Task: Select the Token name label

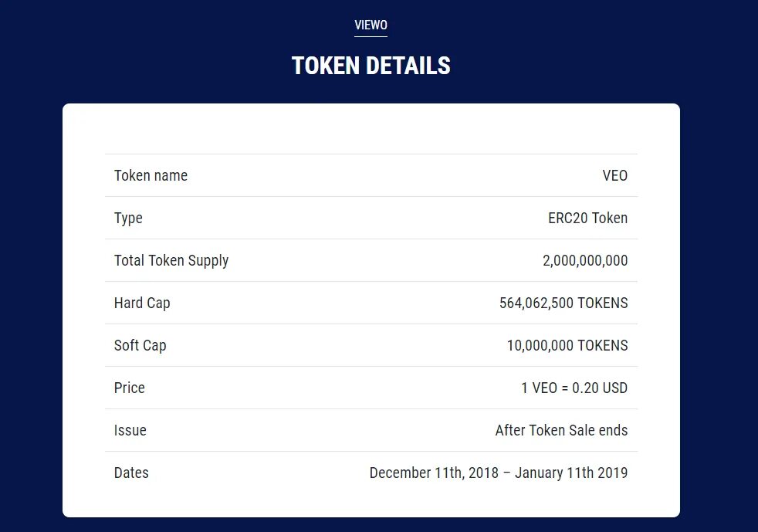Action: click(151, 175)
